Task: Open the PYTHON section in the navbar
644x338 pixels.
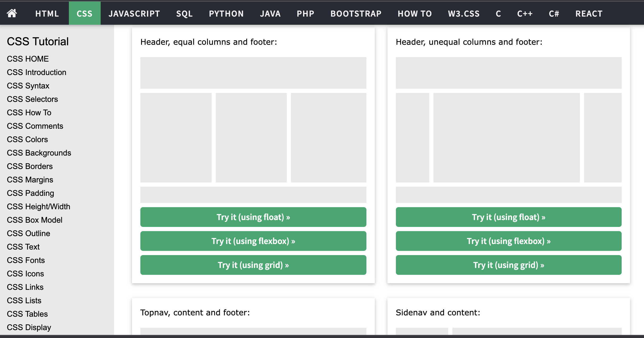Action: point(226,13)
